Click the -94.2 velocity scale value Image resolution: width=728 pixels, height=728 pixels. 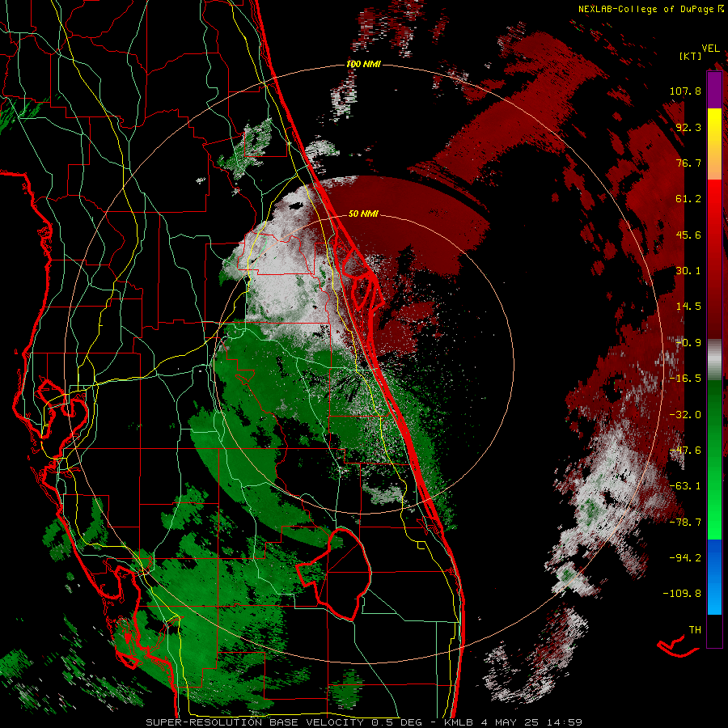[685, 558]
